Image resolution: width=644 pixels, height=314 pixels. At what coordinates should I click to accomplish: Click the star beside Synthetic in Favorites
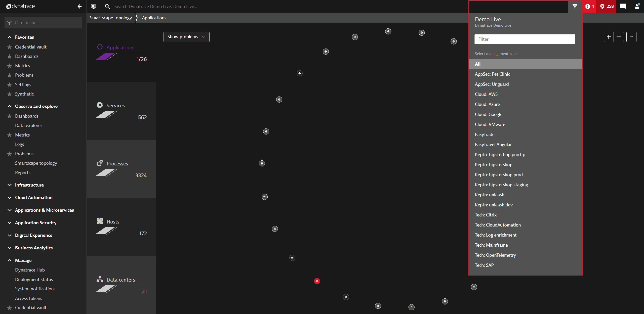[10, 94]
